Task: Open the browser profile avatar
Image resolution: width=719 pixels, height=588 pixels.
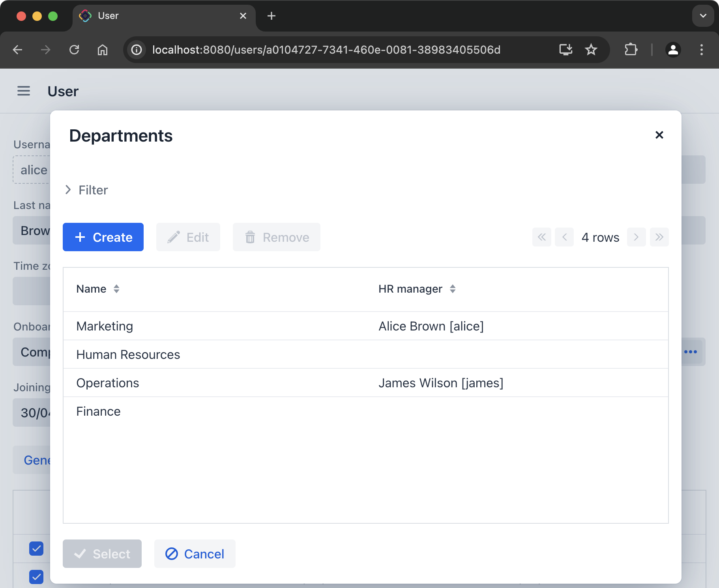Action: tap(673, 50)
